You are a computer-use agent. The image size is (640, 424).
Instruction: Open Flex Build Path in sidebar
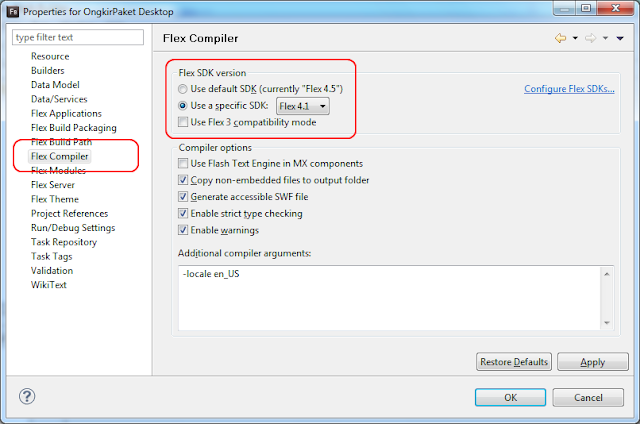pos(61,142)
